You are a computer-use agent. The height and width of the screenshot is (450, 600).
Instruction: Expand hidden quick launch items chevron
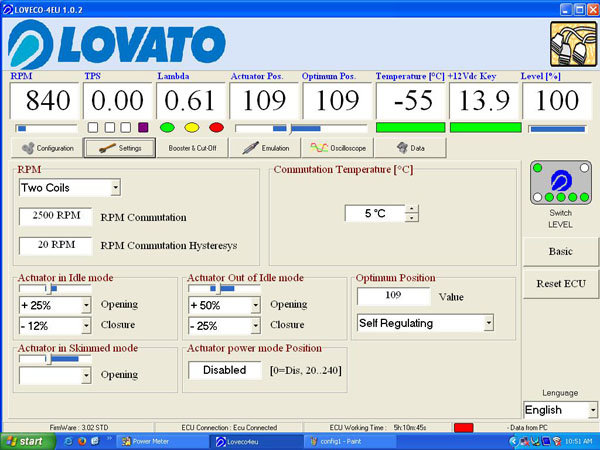click(109, 439)
